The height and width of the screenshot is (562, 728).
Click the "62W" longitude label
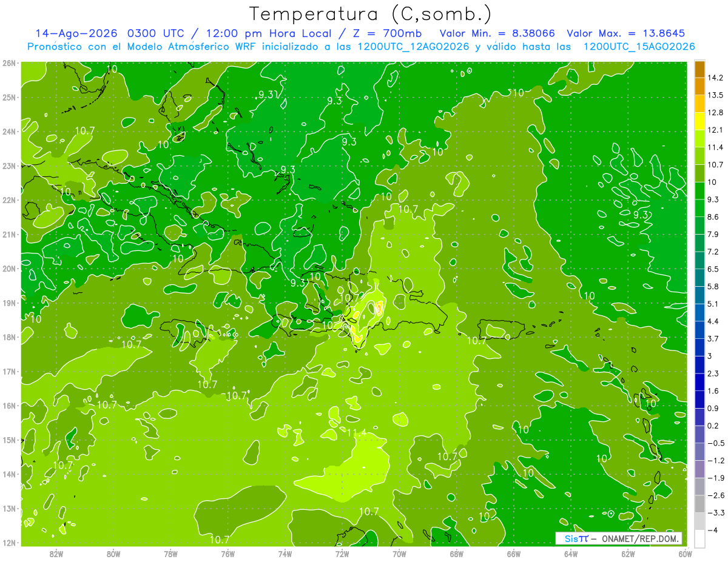click(629, 554)
